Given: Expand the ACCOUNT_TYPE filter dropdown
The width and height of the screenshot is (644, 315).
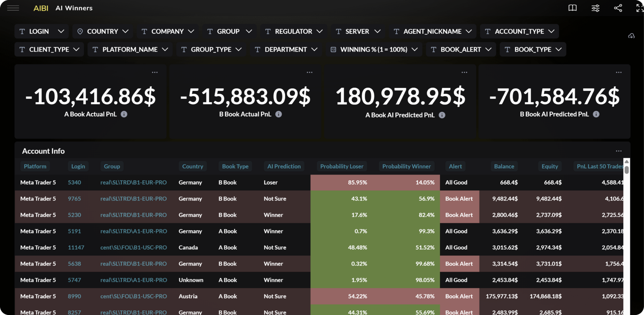Looking at the screenshot, I should [x=519, y=31].
